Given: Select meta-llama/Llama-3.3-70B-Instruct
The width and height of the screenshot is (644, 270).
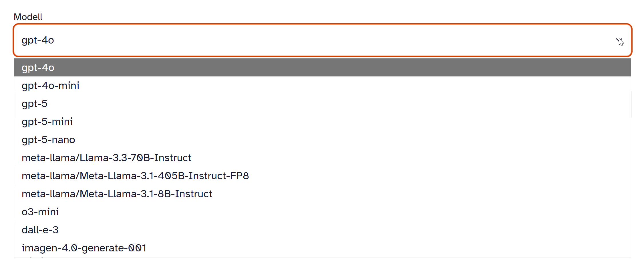Looking at the screenshot, I should (106, 158).
